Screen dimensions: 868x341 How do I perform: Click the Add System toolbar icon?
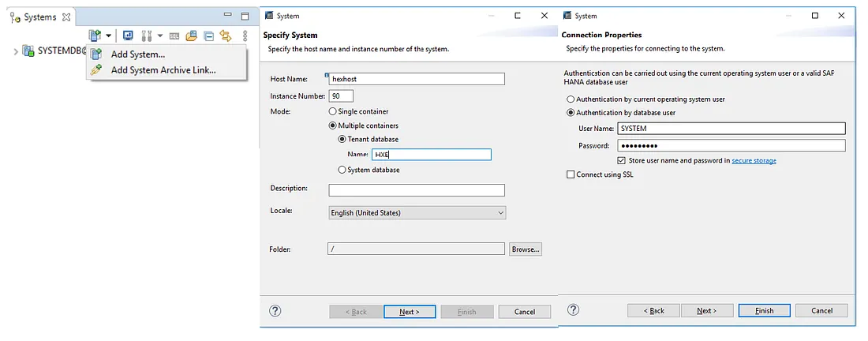[x=95, y=36]
